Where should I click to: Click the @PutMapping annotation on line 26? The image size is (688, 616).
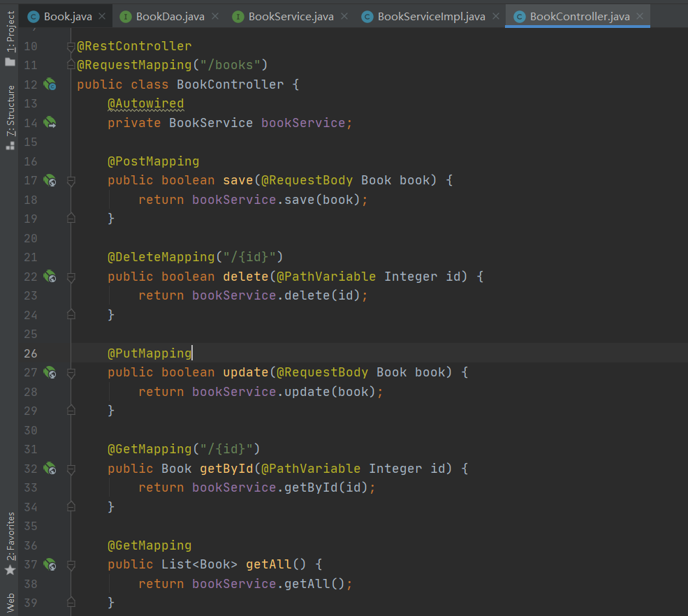coord(149,353)
